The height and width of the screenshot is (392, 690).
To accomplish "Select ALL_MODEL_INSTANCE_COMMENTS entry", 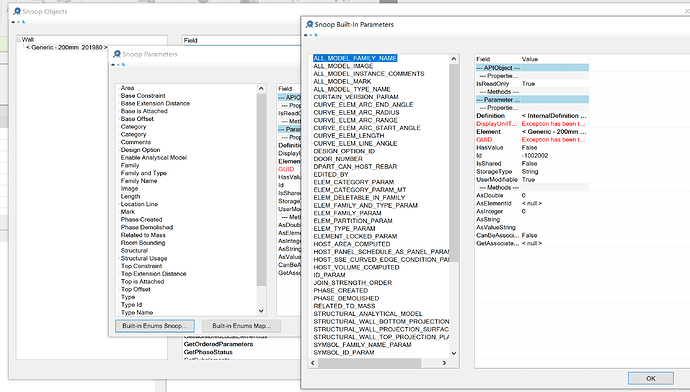I will pos(369,73).
